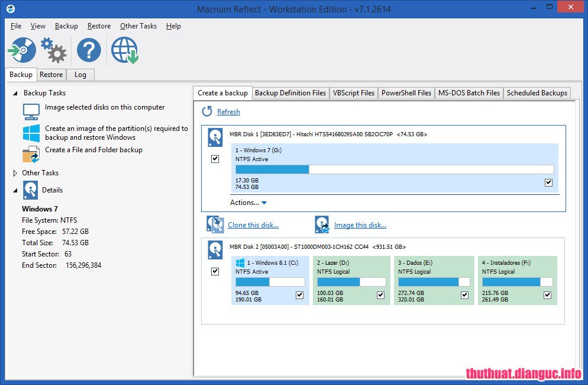Select the Windows 8.1 (C:) partition block

[x=270, y=280]
